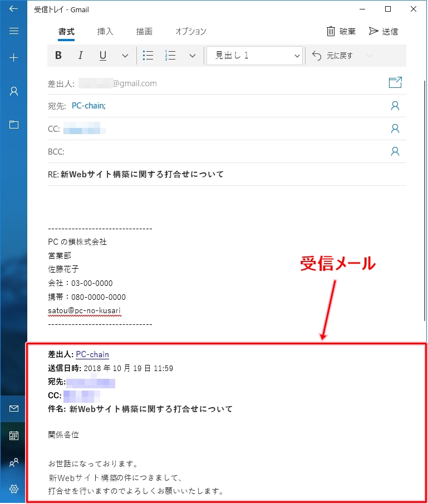The height and width of the screenshot is (504, 428).
Task: Pick contacts for the 宛先 field
Action: click(395, 106)
